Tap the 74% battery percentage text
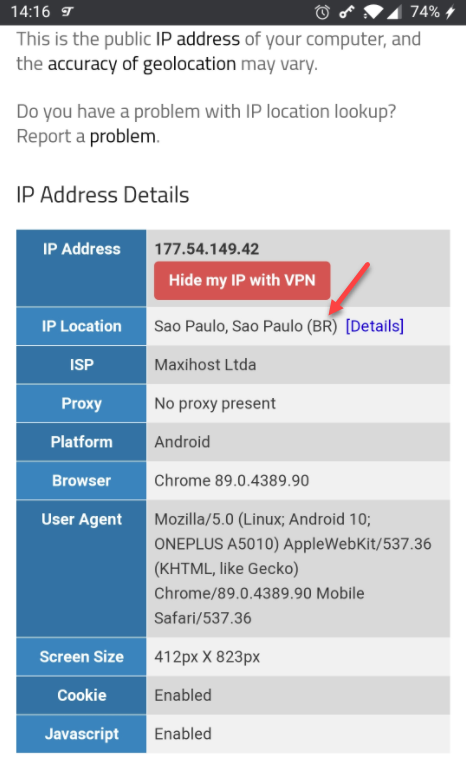The height and width of the screenshot is (765, 466). point(425,12)
